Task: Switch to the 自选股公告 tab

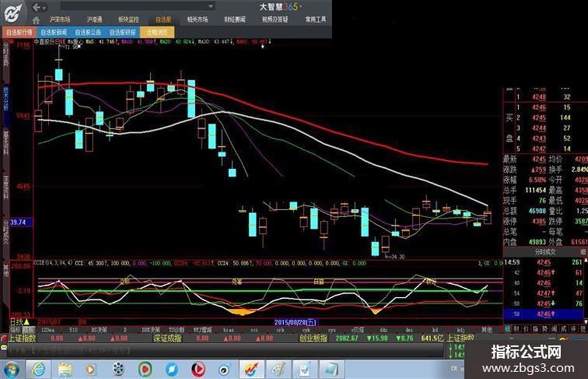Action: (x=88, y=32)
